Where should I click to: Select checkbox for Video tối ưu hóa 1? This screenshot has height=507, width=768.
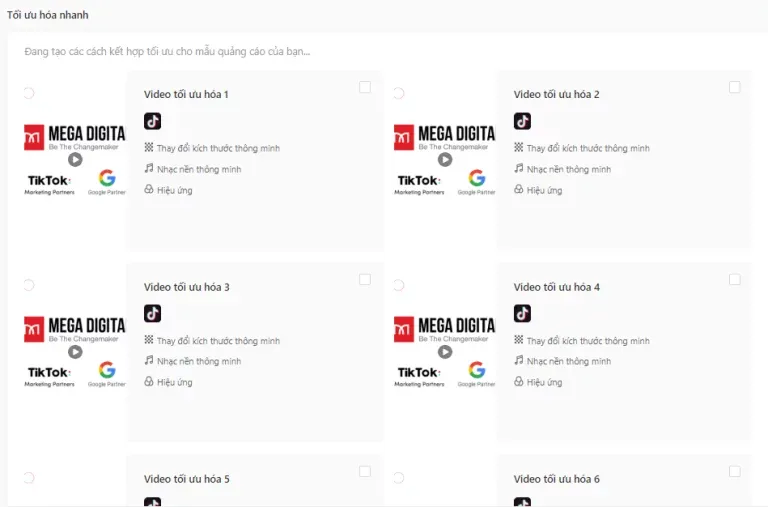pyautogui.click(x=365, y=88)
